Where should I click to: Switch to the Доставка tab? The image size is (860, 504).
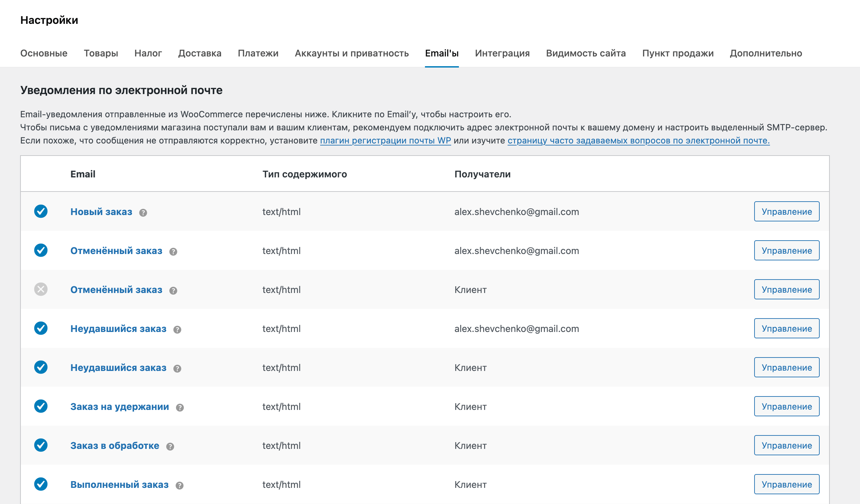point(200,53)
